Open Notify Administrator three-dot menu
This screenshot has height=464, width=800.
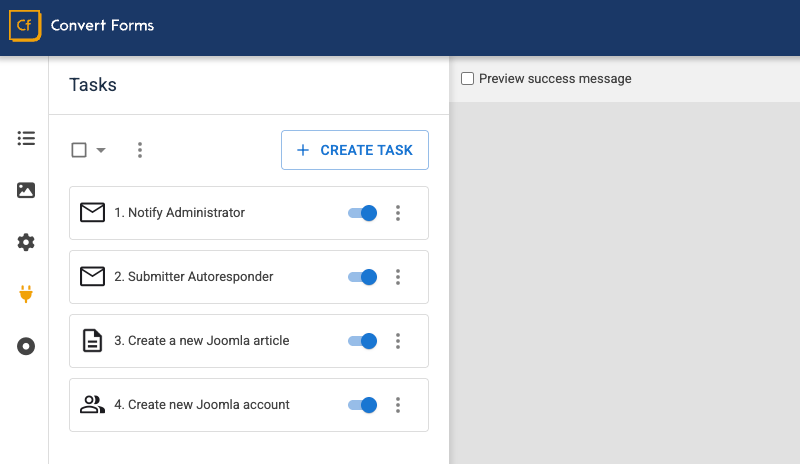[x=398, y=213]
